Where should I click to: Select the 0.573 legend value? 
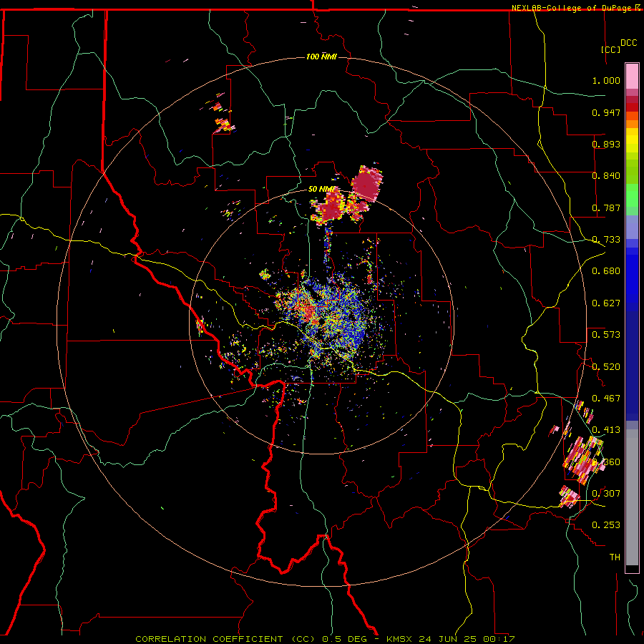pyautogui.click(x=606, y=335)
